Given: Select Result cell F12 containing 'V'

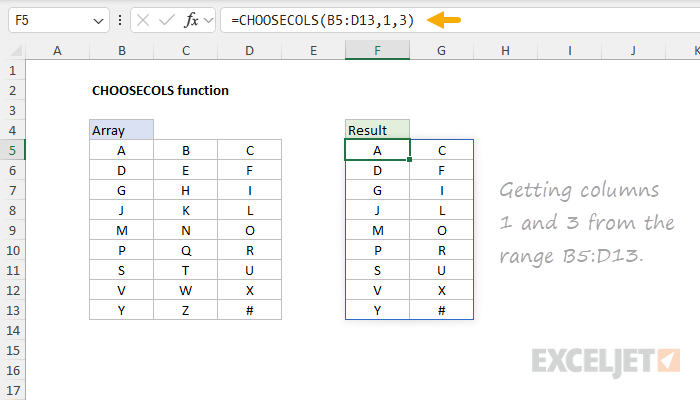Looking at the screenshot, I should pyautogui.click(x=377, y=290).
